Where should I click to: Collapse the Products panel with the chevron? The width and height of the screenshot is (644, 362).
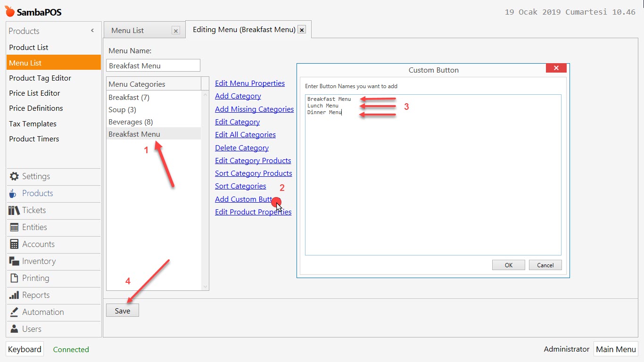tap(92, 30)
